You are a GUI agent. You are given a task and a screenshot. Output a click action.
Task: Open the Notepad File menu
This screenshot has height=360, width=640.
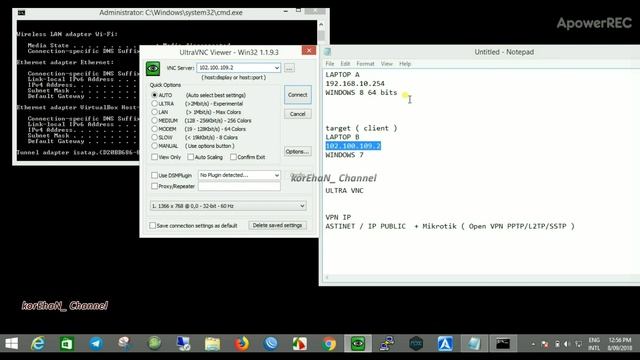(330, 64)
